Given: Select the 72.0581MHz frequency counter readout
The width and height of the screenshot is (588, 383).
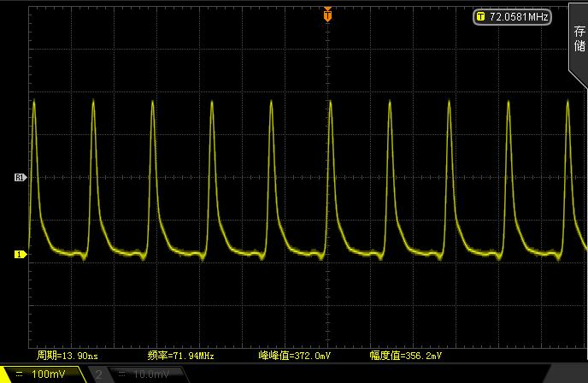Looking at the screenshot, I should (518, 16).
